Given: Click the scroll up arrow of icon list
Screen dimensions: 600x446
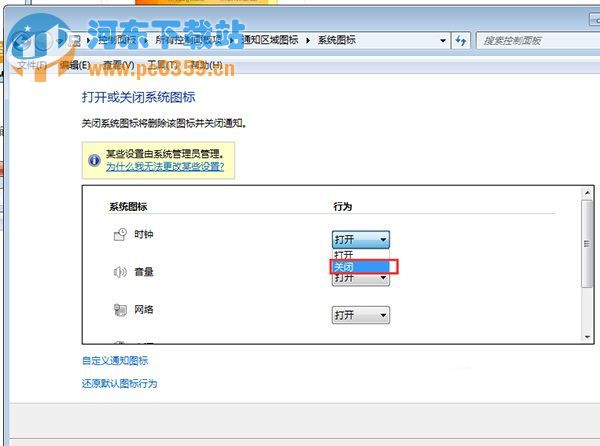Looking at the screenshot, I should click(x=587, y=193).
